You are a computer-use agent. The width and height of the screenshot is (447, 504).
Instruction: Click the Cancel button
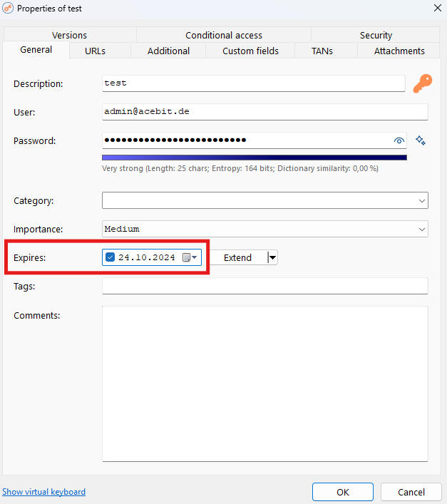[411, 492]
